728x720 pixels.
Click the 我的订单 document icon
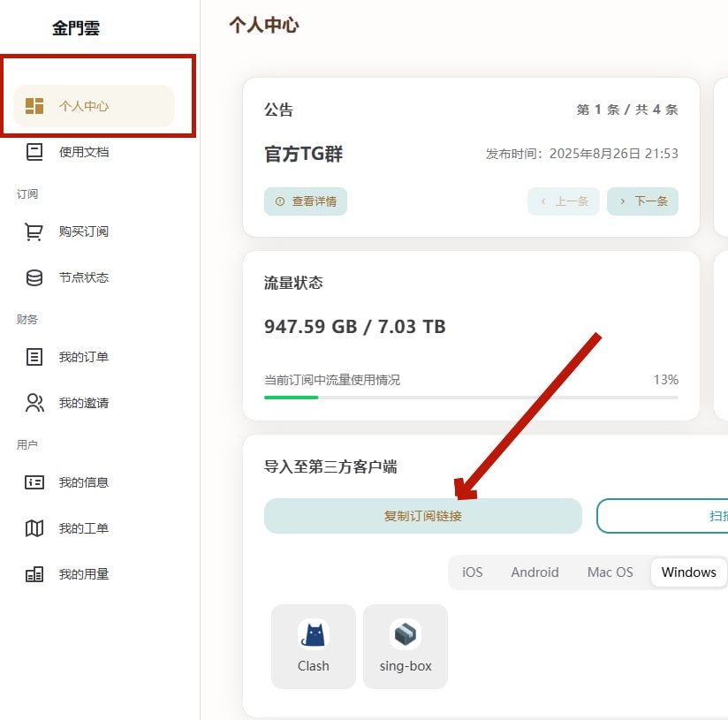[x=34, y=357]
